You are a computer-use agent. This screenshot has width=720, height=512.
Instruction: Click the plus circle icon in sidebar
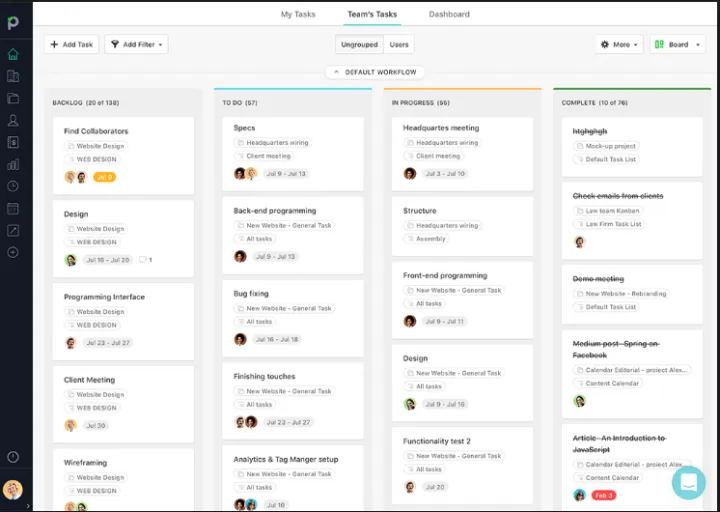coord(13,252)
